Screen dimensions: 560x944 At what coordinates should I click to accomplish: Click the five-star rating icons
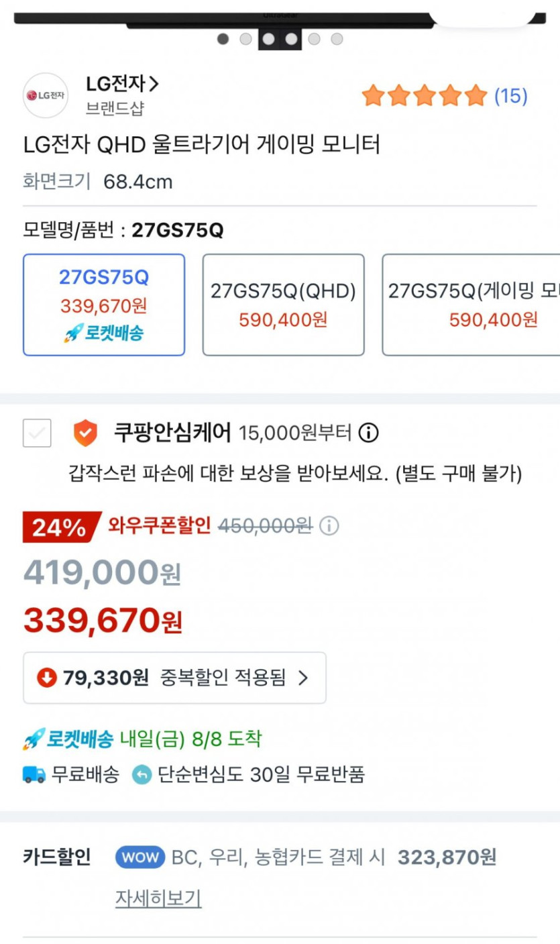pyautogui.click(x=424, y=96)
